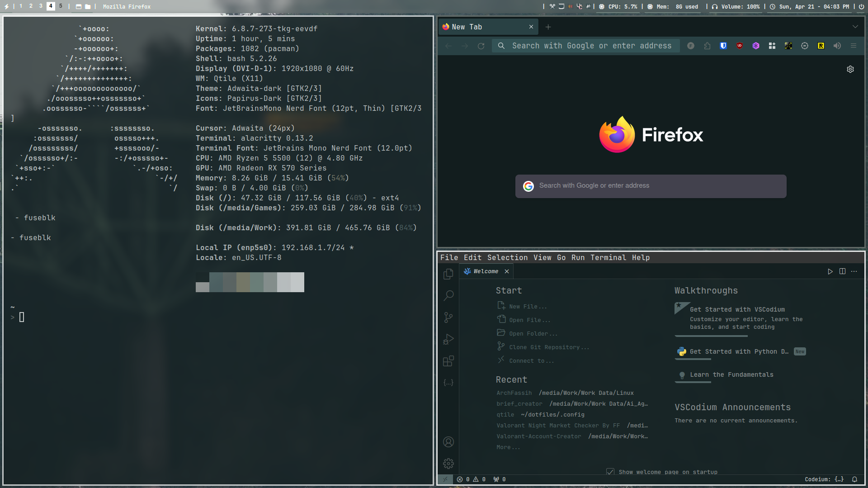Open uBlock Origin extension in Firefox toolbar

point(740,46)
